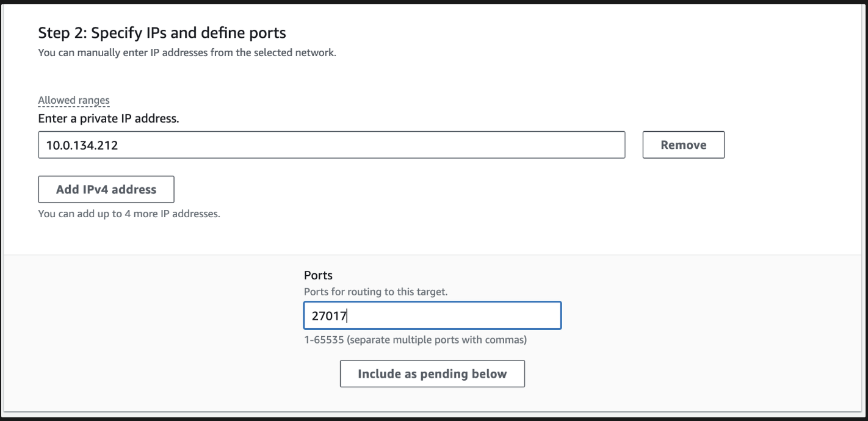The image size is (868, 421).
Task: Focus the Ports input field
Action: pos(432,316)
